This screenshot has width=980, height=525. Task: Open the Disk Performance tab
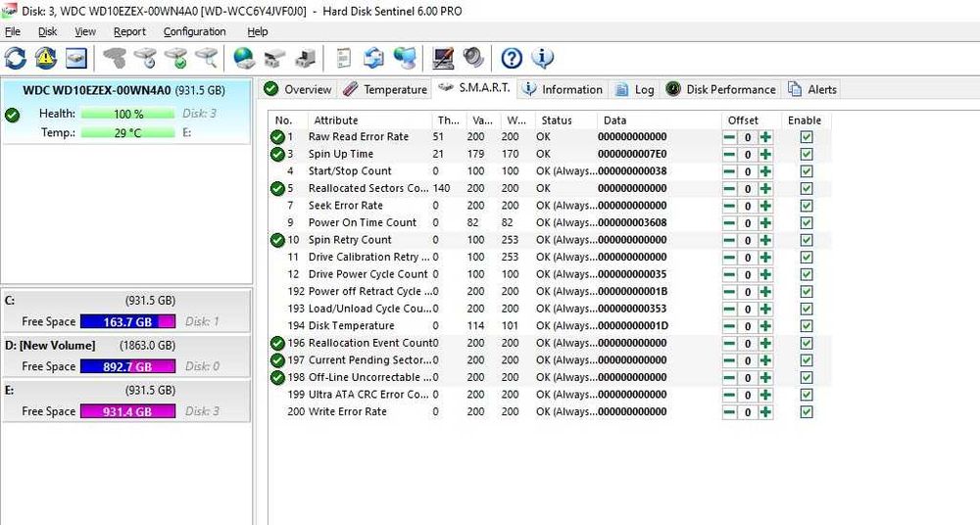(x=721, y=89)
